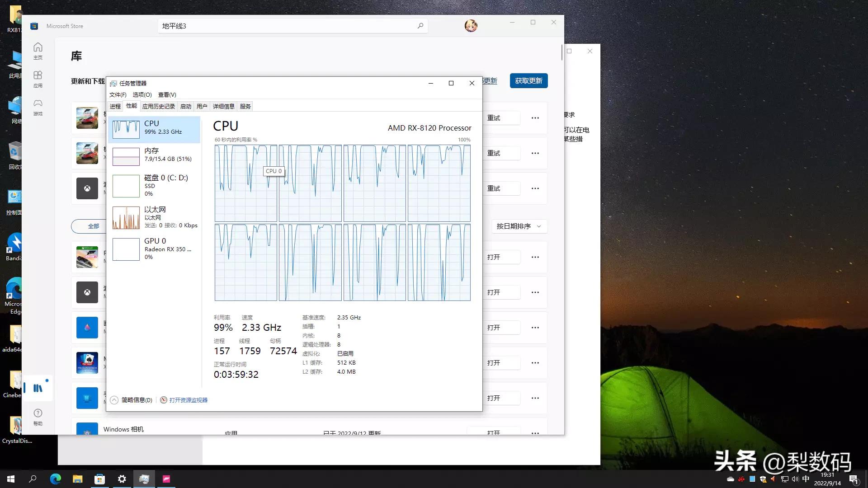The image size is (868, 488).
Task: Select the GPU 0 Radeon panel
Action: pos(155,249)
